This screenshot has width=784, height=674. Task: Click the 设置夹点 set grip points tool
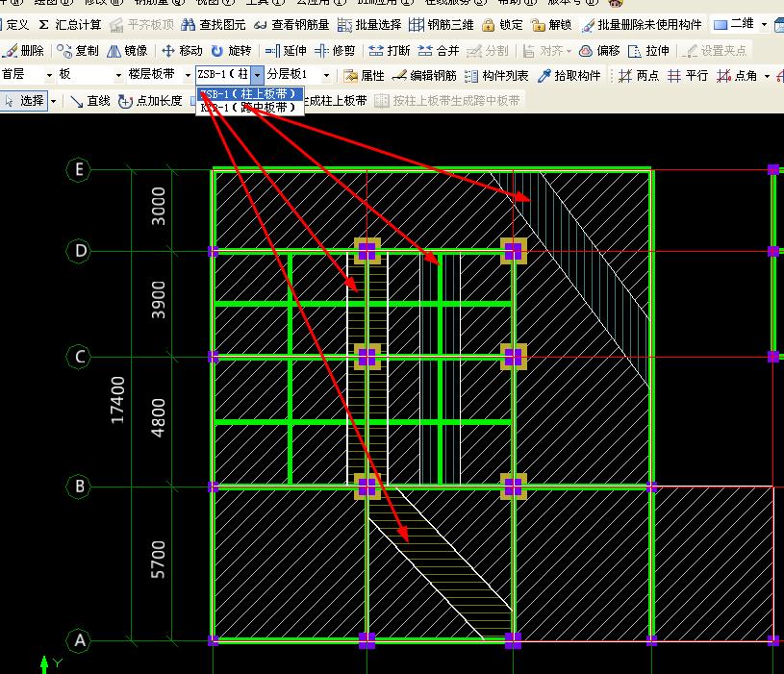[715, 50]
